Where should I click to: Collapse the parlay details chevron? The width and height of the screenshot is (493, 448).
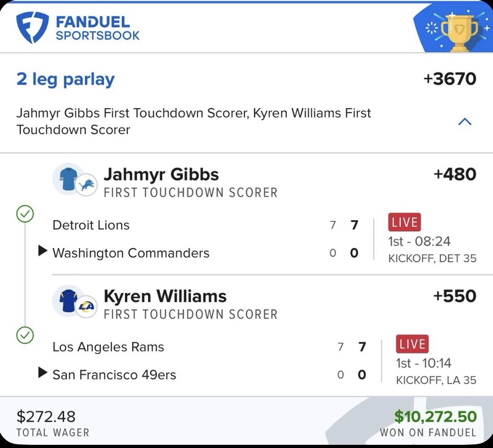pos(464,121)
